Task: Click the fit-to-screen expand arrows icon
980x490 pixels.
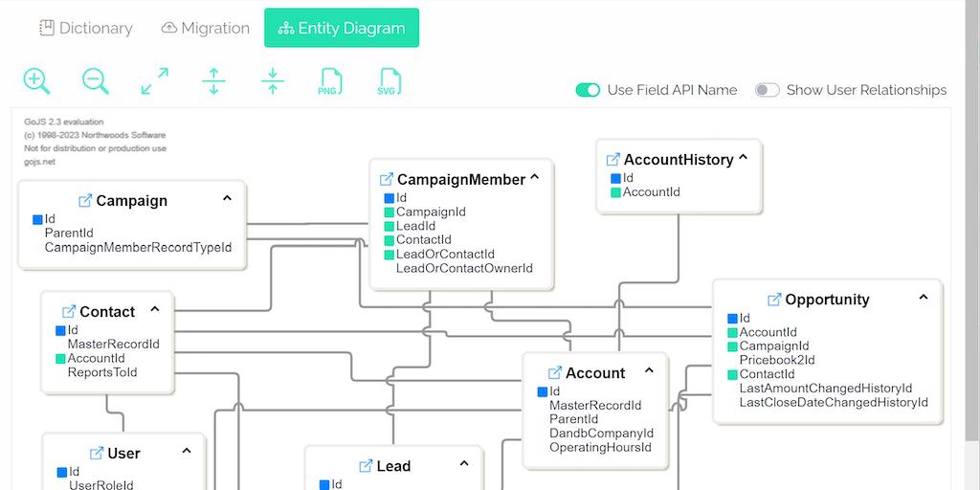Action: [154, 81]
